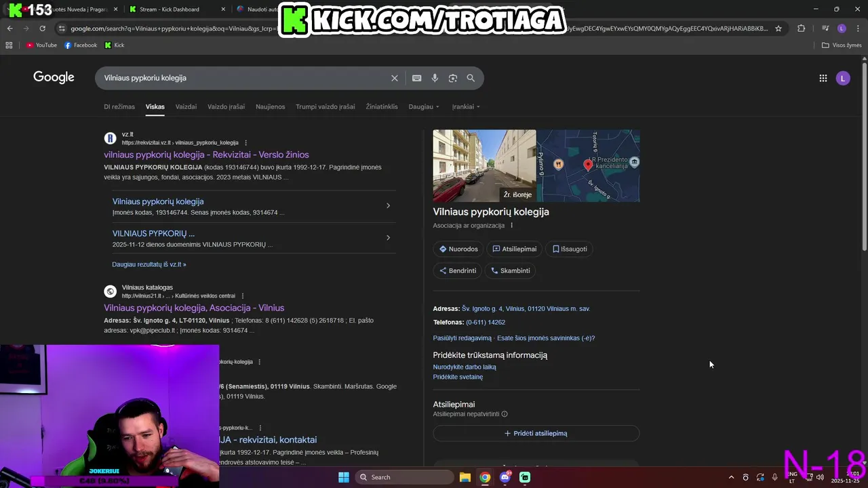Click the Google logo
The width and height of the screenshot is (868, 488).
[x=54, y=77]
